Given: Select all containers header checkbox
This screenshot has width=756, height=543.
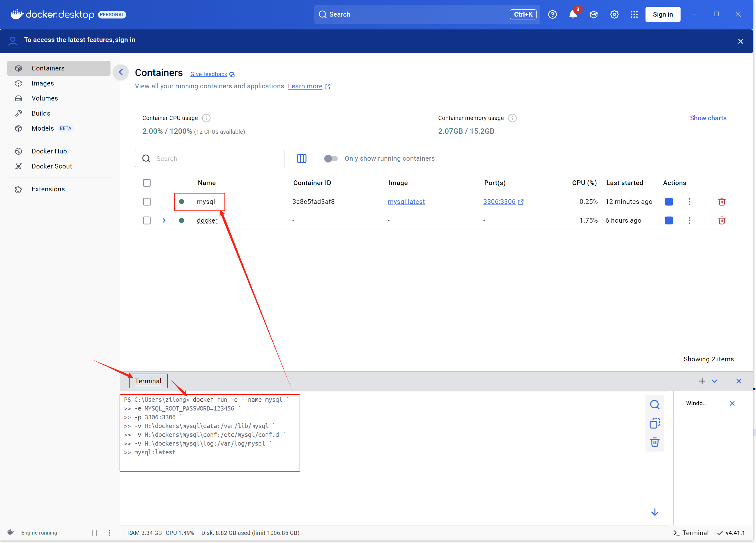Looking at the screenshot, I should click(x=147, y=183).
